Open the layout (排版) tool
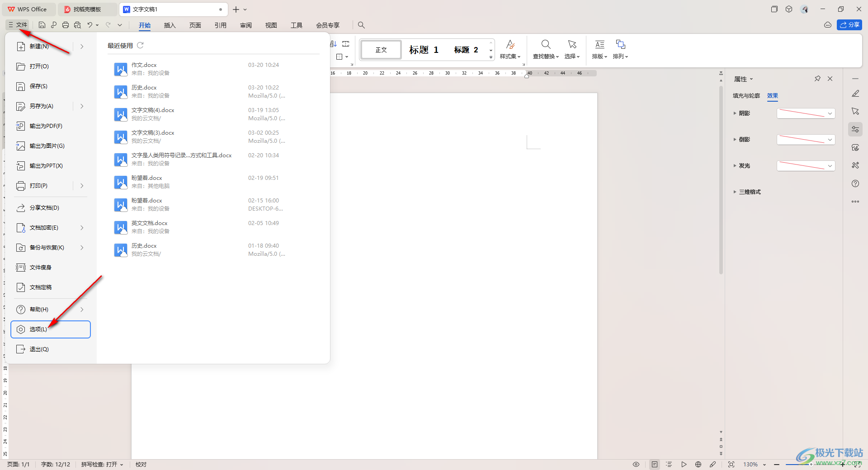Image resolution: width=868 pixels, height=470 pixels. point(599,49)
